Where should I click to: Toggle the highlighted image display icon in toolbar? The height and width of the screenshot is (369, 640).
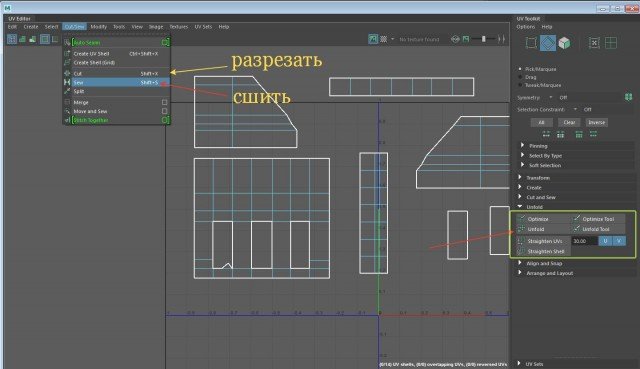pos(373,39)
